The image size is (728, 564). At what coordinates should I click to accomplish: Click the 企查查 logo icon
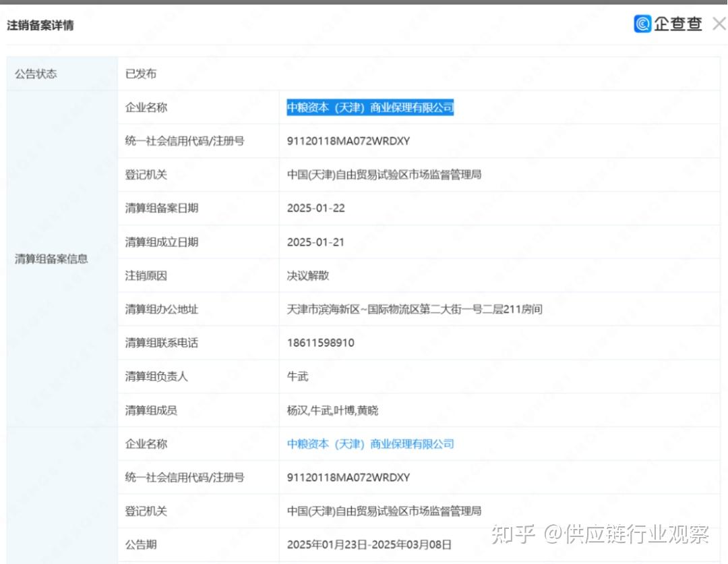tap(642, 24)
